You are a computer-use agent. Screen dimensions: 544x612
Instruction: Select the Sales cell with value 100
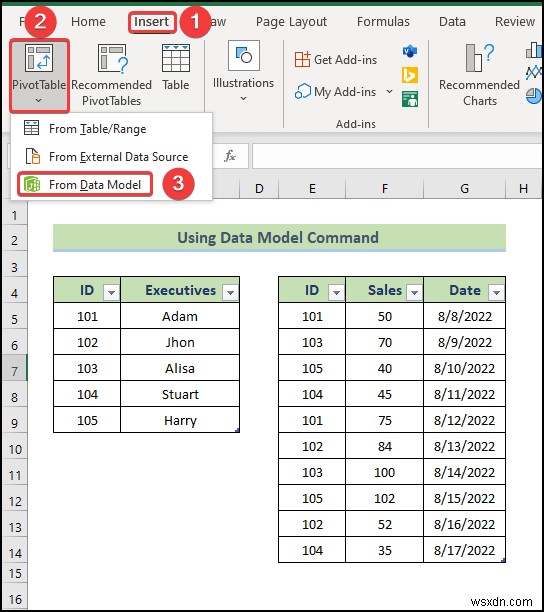pyautogui.click(x=384, y=472)
